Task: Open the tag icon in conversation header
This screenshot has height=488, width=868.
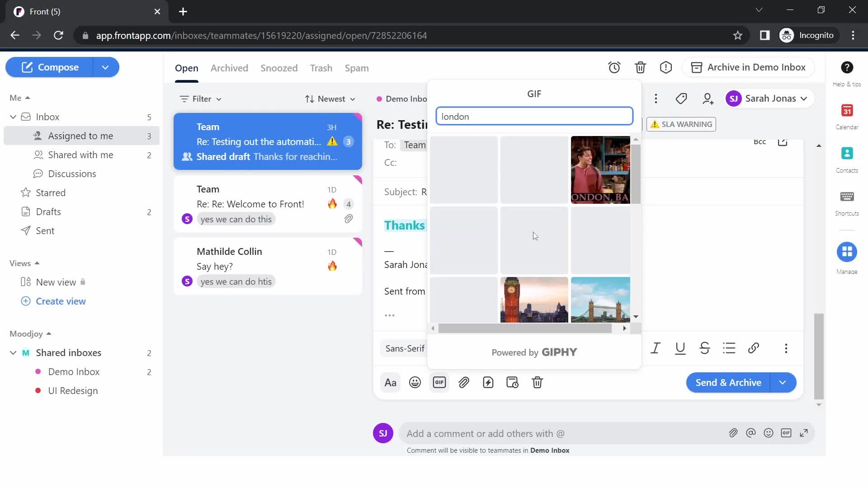Action: [x=681, y=99]
